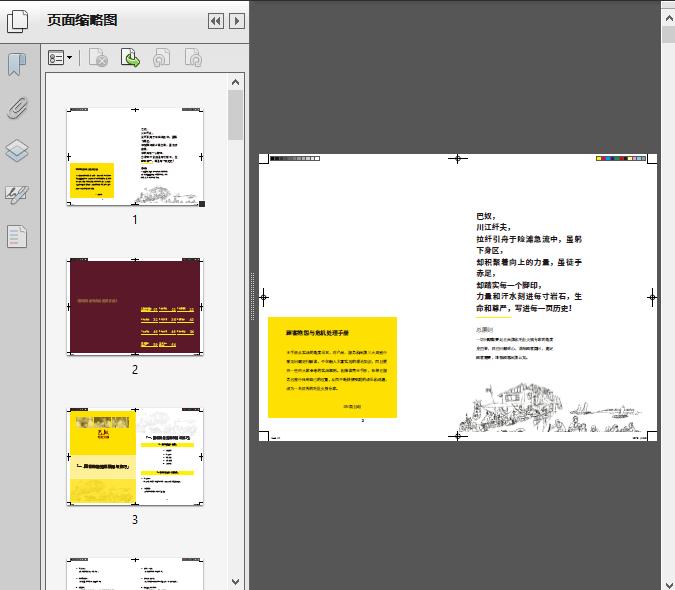
Task: Click the panel splitter handle between panes
Action: pyautogui.click(x=253, y=297)
